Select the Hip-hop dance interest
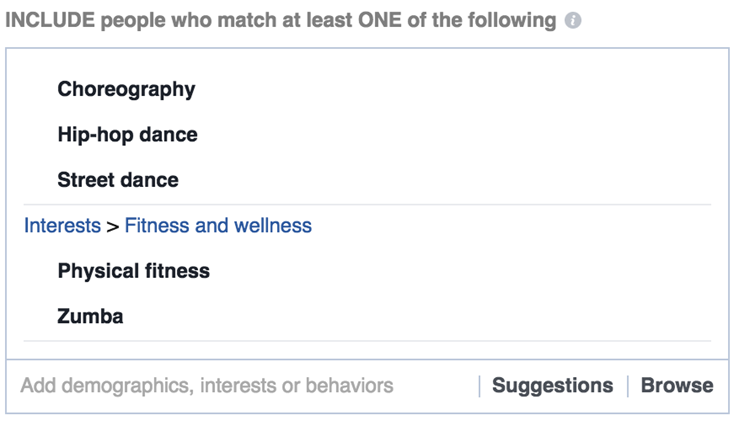750x426 pixels. 127,134
